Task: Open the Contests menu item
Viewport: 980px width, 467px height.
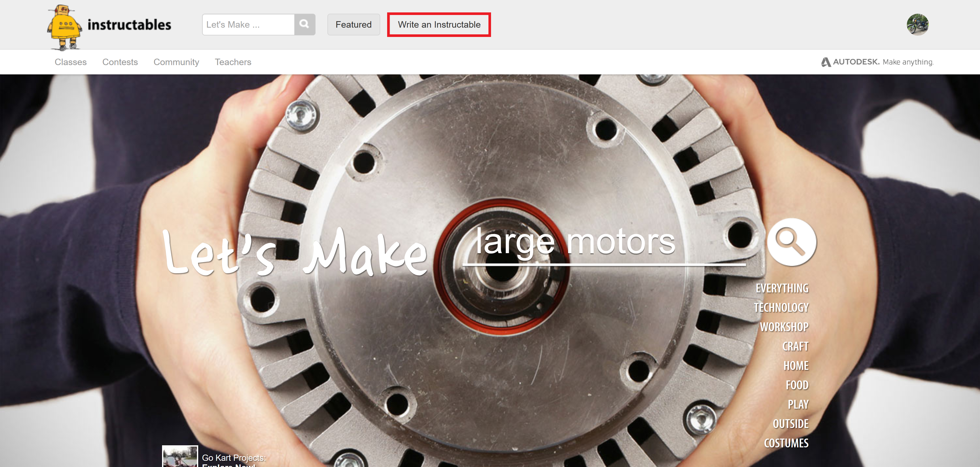Action: click(120, 62)
